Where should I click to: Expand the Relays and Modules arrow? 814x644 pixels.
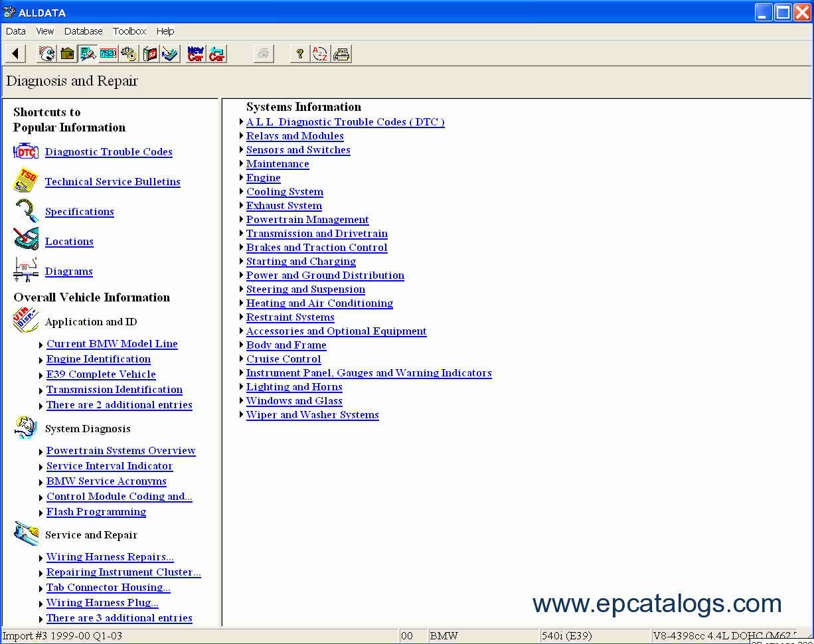coord(242,136)
